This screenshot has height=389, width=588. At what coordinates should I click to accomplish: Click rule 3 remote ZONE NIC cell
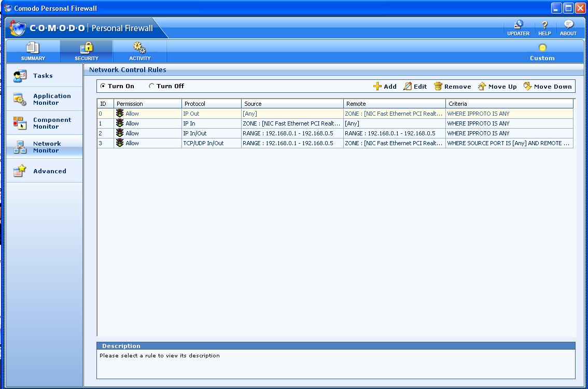395,143
